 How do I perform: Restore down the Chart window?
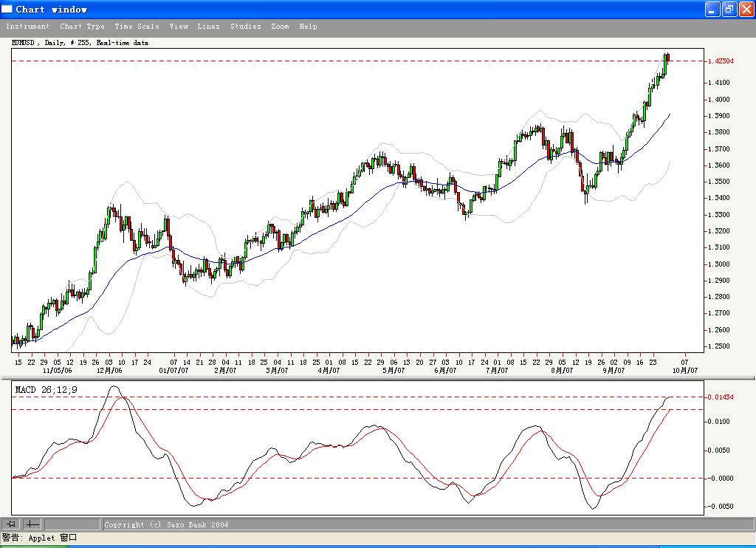[729, 9]
